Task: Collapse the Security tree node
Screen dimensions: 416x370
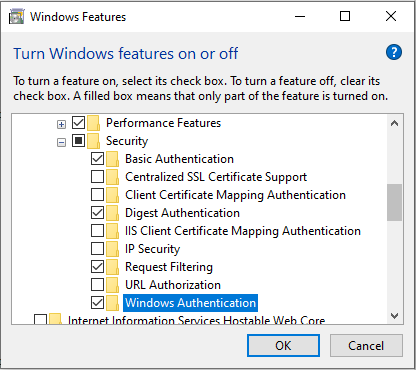Action: [61, 143]
